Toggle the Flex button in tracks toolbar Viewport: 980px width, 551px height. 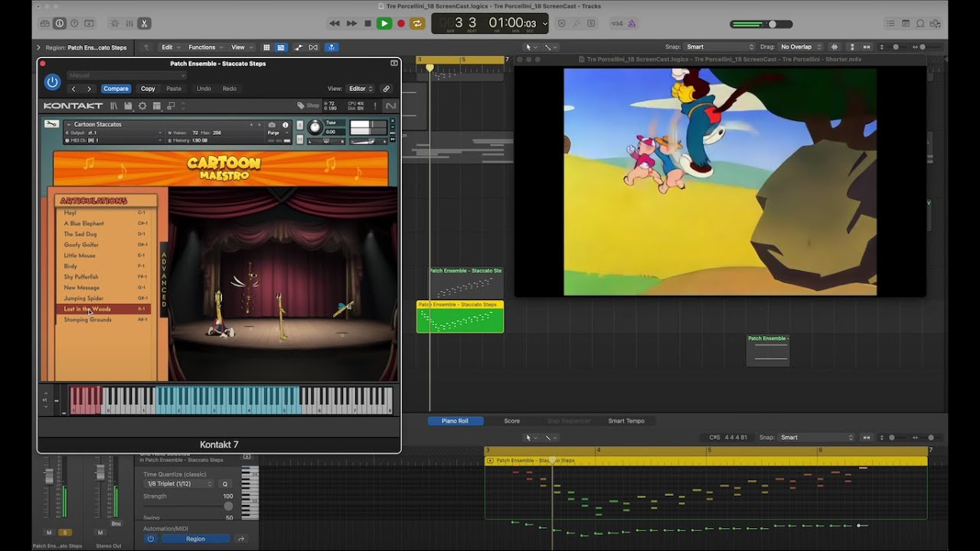click(313, 47)
